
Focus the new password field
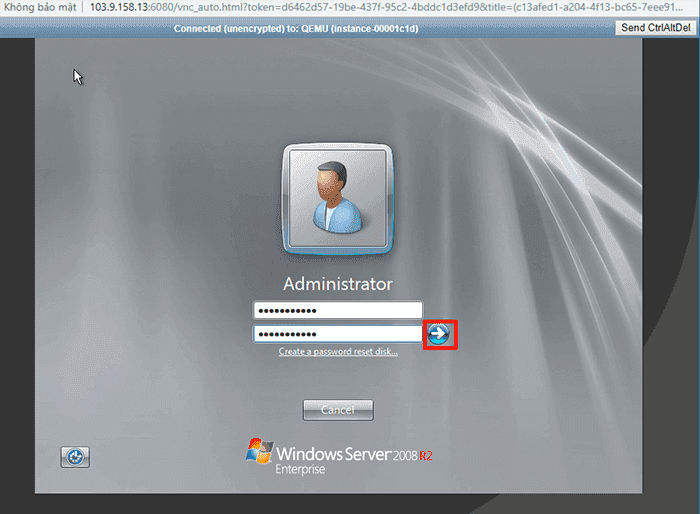(x=338, y=310)
